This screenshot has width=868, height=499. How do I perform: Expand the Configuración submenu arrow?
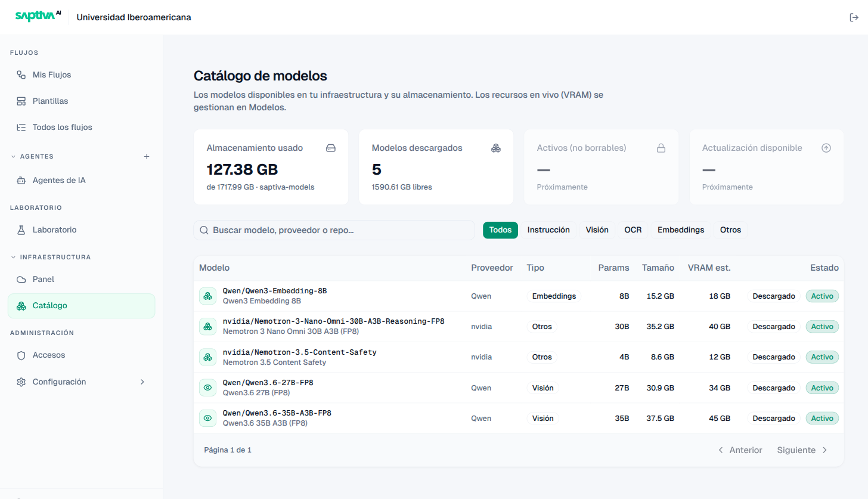click(142, 382)
